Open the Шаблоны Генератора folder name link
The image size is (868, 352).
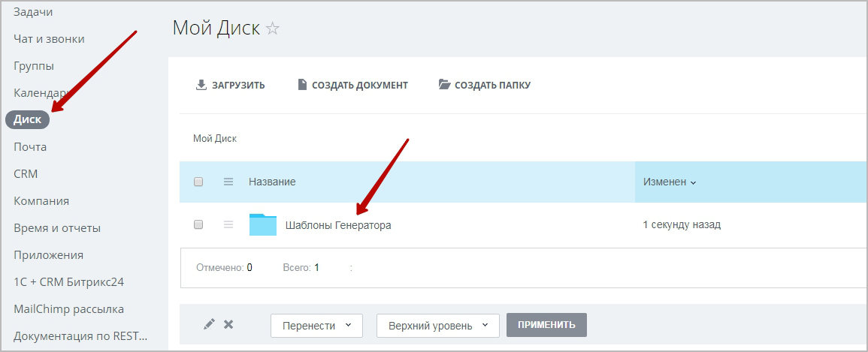click(338, 225)
